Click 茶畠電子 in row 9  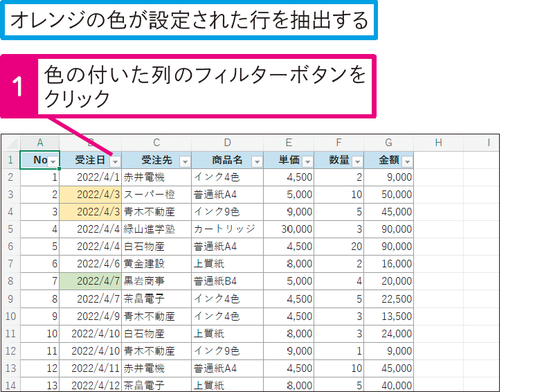tap(156, 299)
